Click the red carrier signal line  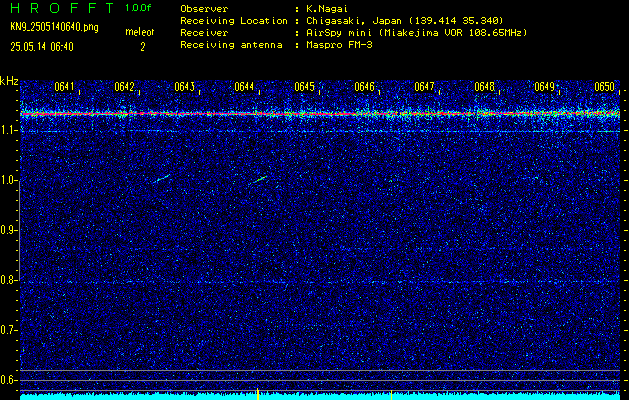coord(320,114)
